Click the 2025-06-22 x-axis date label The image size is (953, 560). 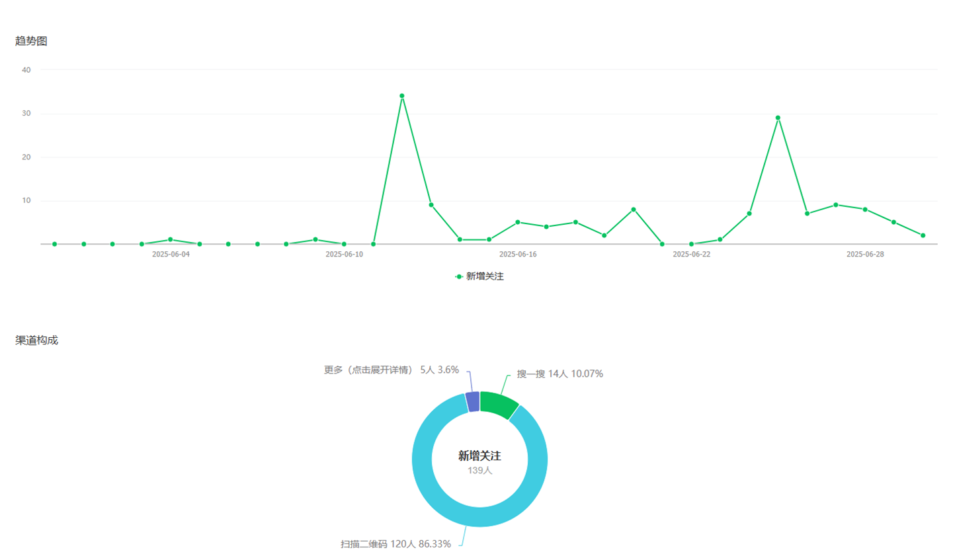pyautogui.click(x=691, y=254)
